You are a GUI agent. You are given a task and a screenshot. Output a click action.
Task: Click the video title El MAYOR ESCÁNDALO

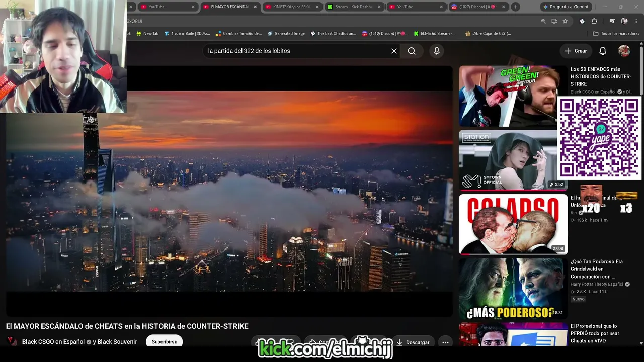point(127,326)
